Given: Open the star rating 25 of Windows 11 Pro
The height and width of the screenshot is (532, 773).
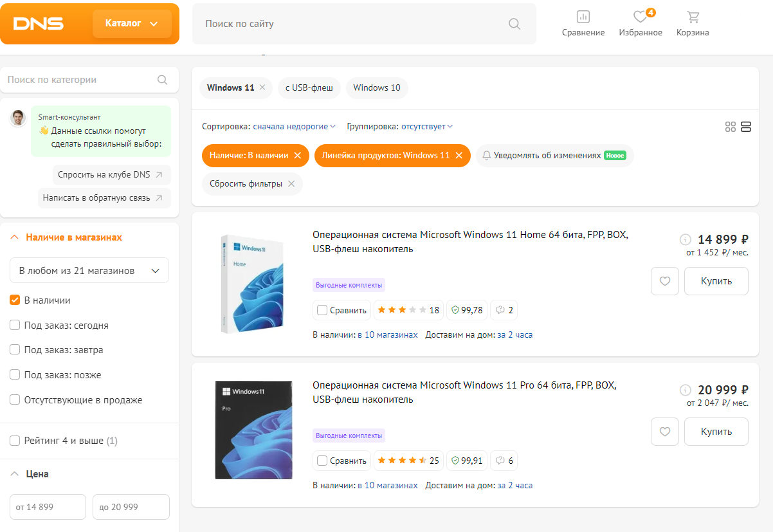Looking at the screenshot, I should (x=408, y=461).
